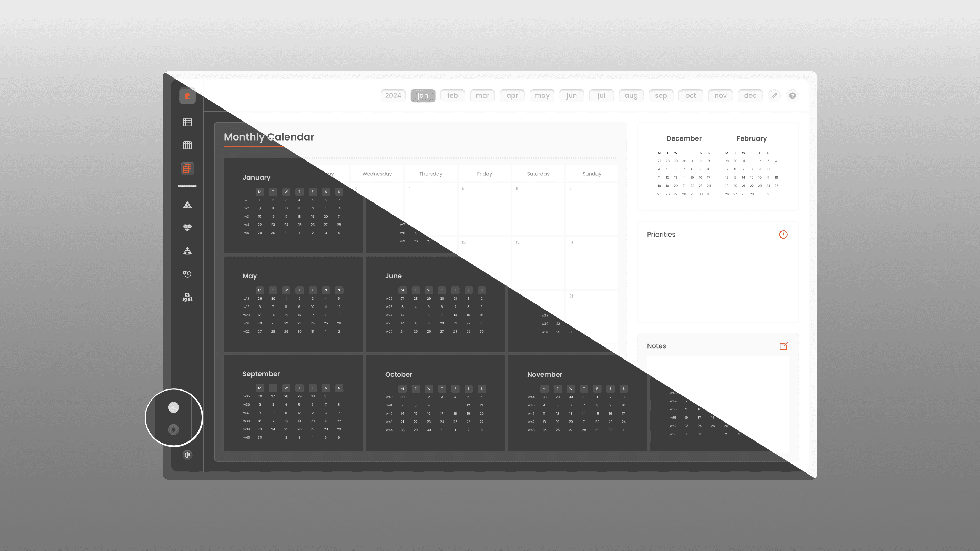Select the heart/wellness icon in sidebar
This screenshot has width=980, height=551.
(187, 228)
